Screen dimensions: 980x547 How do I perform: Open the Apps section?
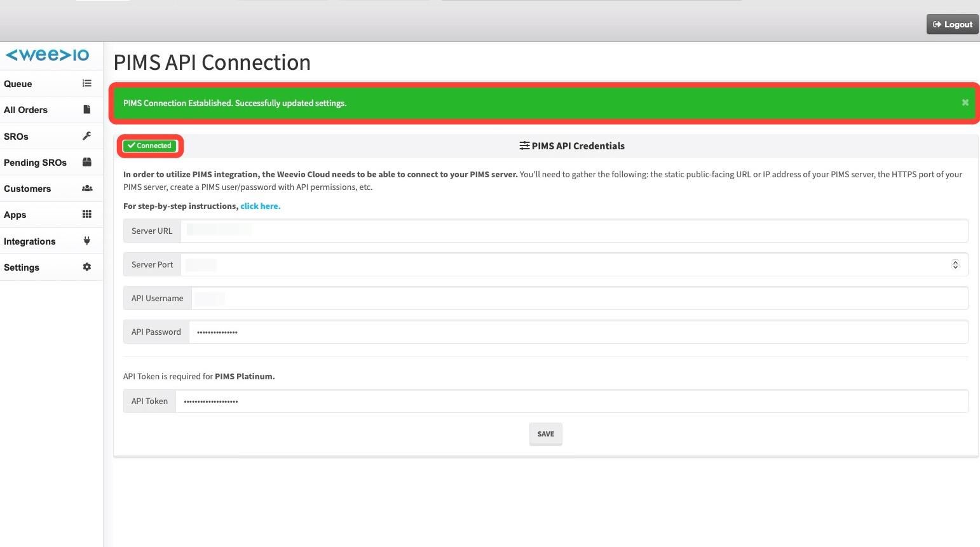tap(51, 214)
